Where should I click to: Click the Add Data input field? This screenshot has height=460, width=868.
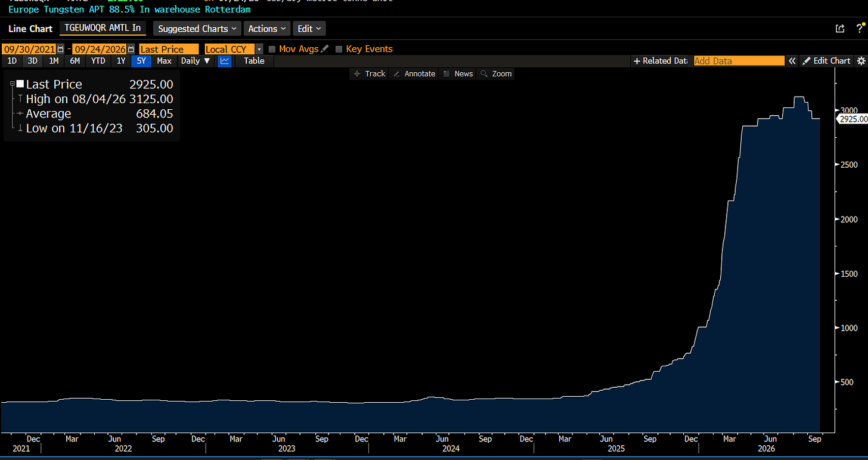pyautogui.click(x=739, y=61)
